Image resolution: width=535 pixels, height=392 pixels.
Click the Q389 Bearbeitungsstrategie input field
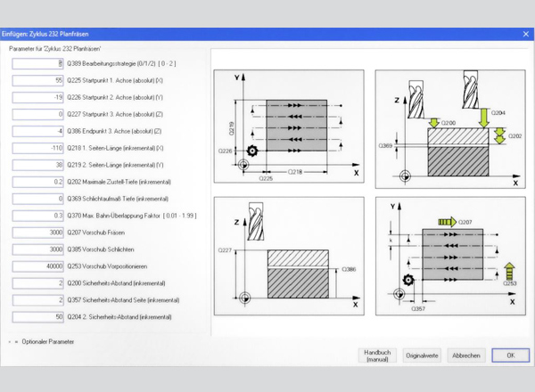(37, 64)
